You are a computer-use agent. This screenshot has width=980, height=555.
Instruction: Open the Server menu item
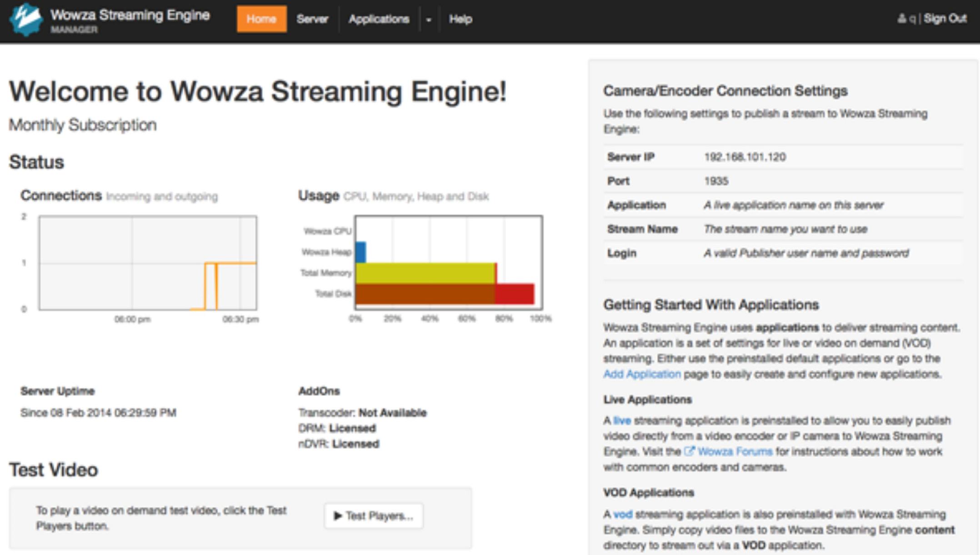[x=312, y=19]
